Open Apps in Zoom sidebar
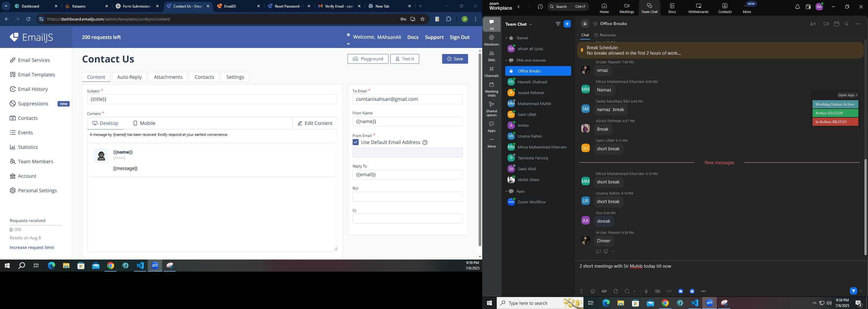The height and width of the screenshot is (309, 868). [x=492, y=127]
